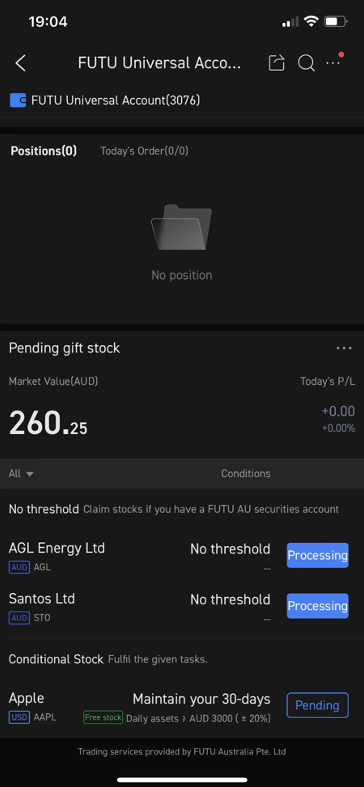Tap the blue wallet account icon
The width and height of the screenshot is (364, 787).
18,100
